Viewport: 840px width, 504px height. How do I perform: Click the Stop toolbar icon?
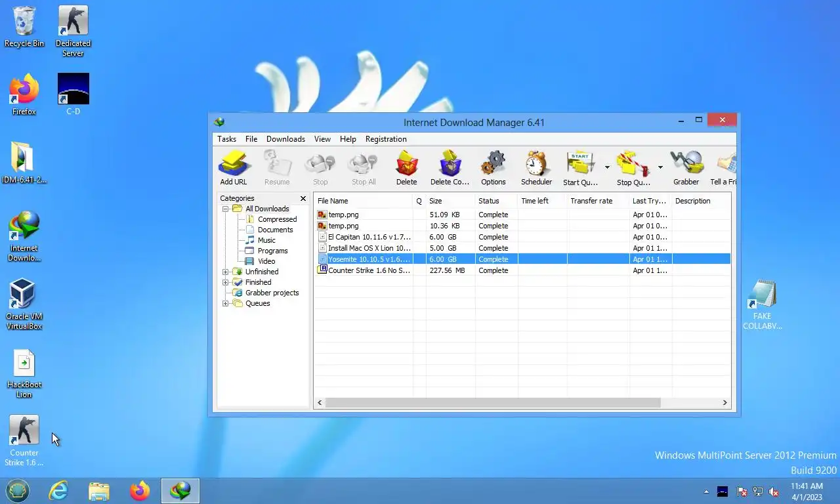pyautogui.click(x=320, y=168)
